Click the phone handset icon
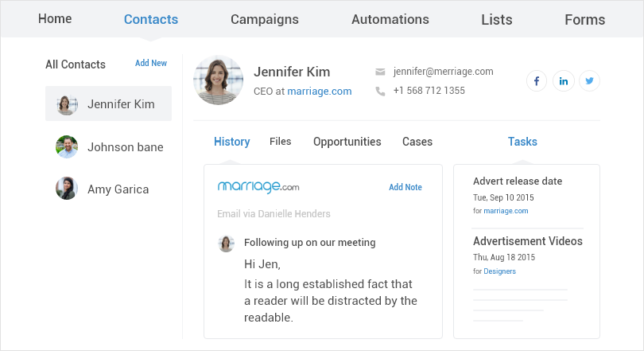Image resolution: width=644 pixels, height=351 pixels. click(380, 91)
